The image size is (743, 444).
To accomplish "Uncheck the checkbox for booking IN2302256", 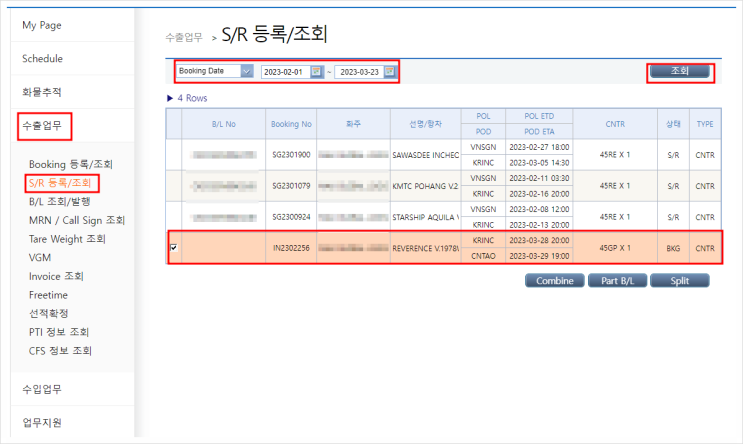I will pos(174,247).
